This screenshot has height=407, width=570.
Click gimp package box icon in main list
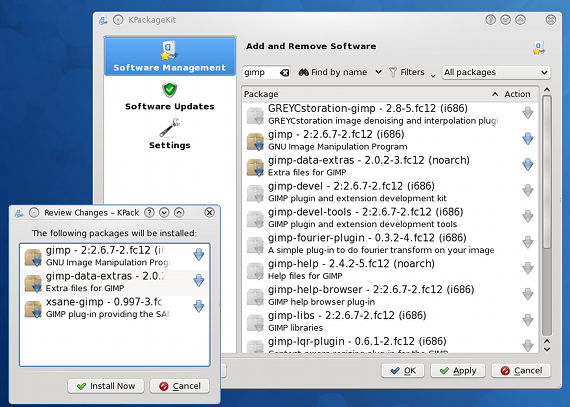coord(255,141)
